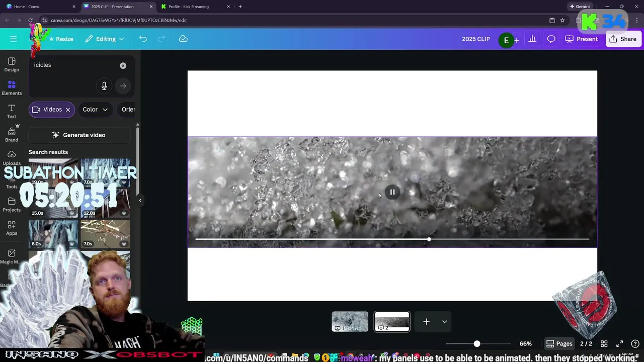Click the Present button
The width and height of the screenshot is (644, 362).
[582, 39]
